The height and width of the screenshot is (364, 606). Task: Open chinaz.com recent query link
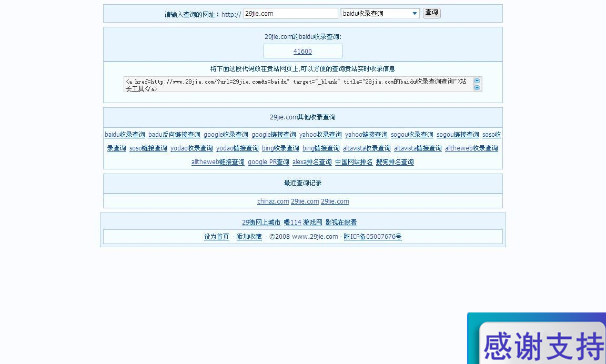tap(273, 201)
